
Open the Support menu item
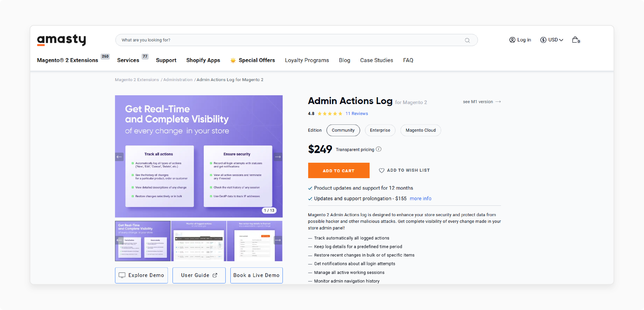click(166, 60)
